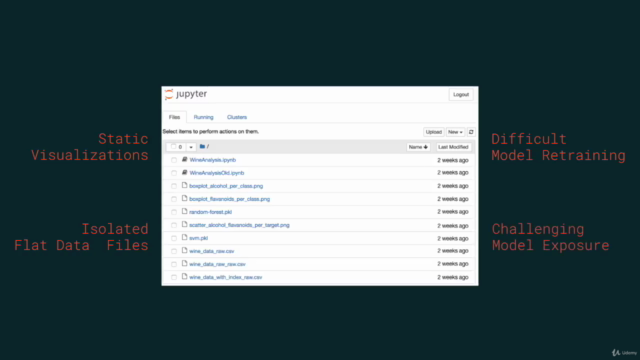Click the Upload button
Viewport: 640px width, 360px height.
click(433, 132)
